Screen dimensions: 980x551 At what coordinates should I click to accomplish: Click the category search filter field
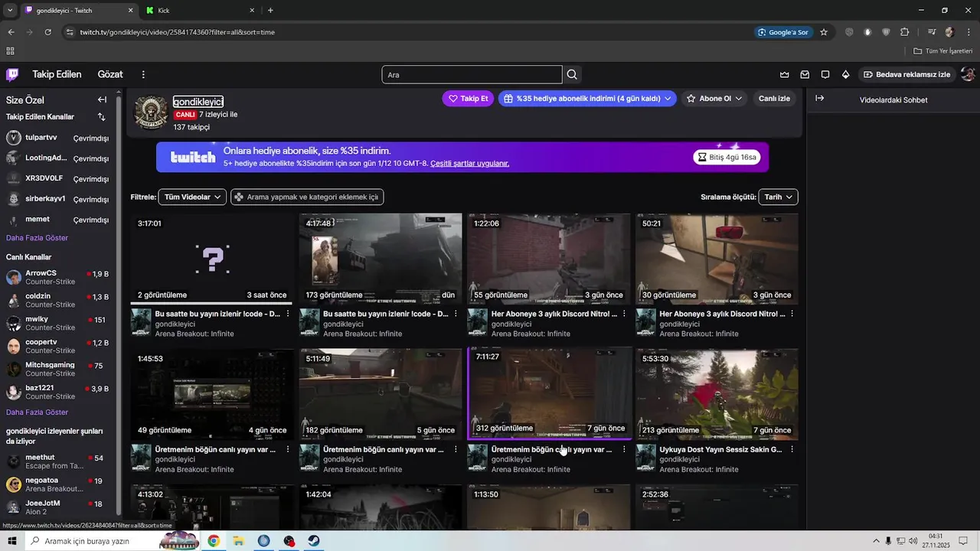[307, 197]
